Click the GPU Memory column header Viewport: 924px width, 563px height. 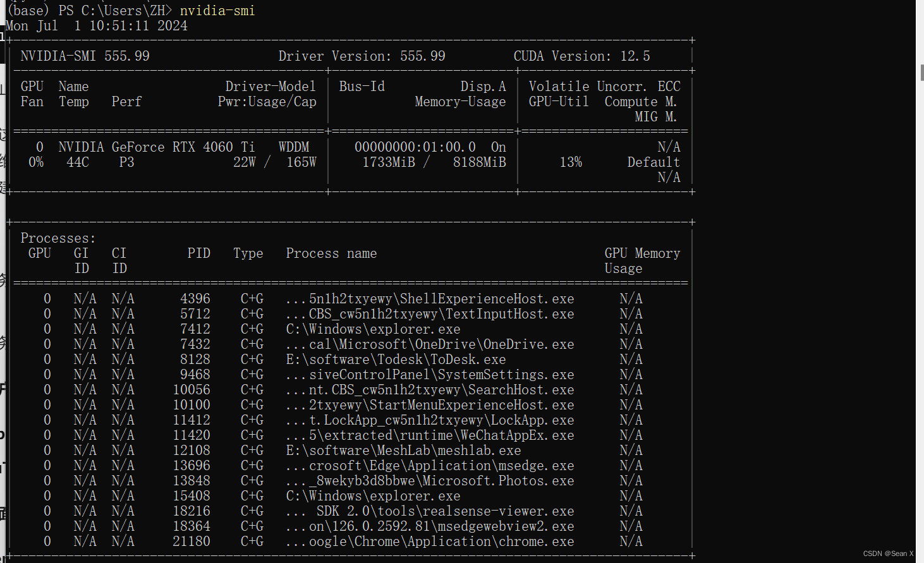pos(642,253)
